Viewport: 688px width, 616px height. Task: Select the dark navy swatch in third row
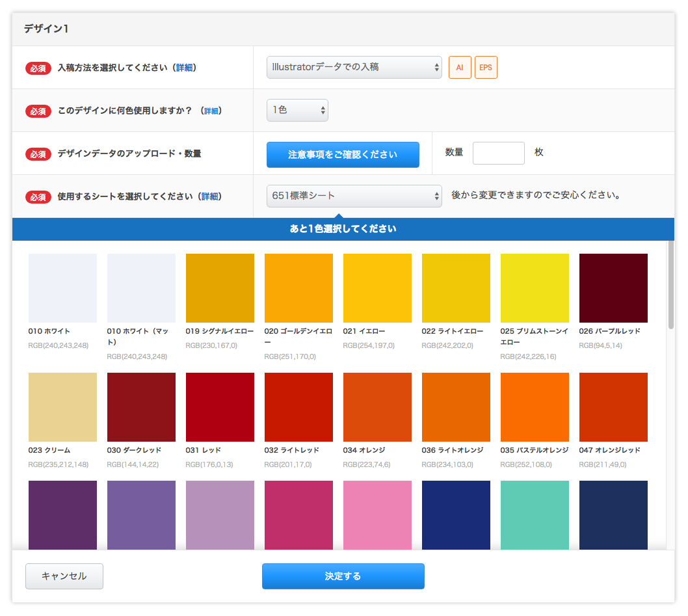click(x=613, y=515)
